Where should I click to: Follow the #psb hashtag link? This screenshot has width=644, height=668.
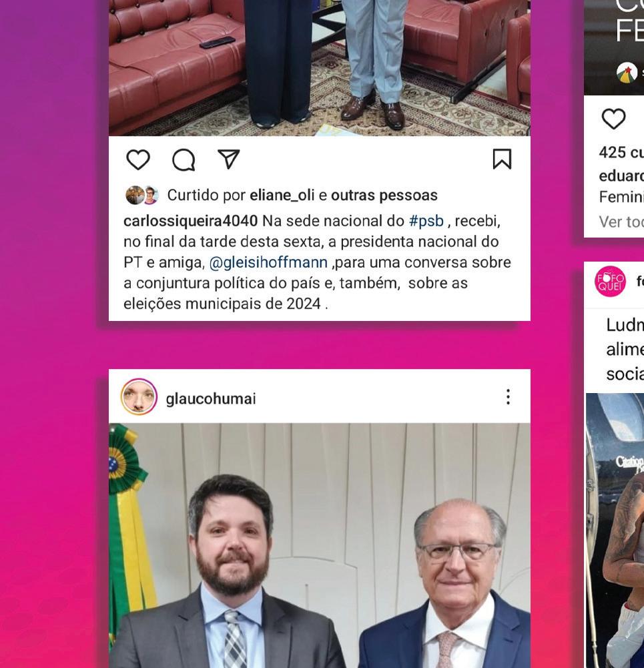pyautogui.click(x=426, y=221)
